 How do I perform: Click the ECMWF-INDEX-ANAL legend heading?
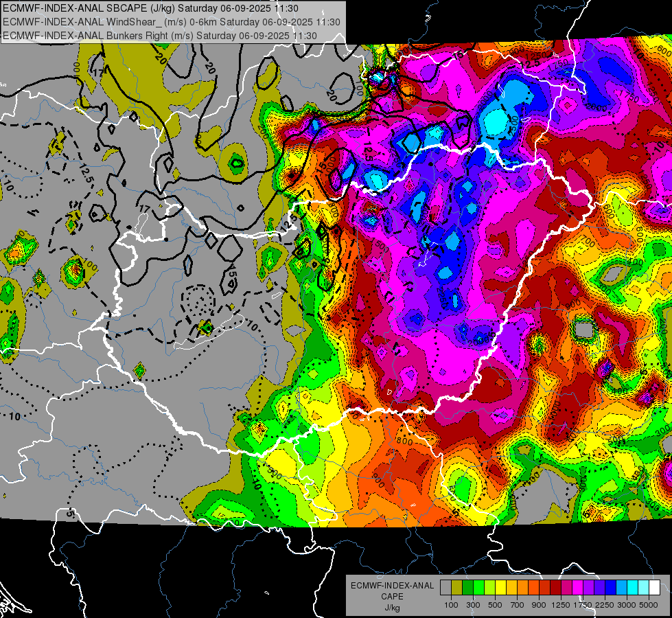393,586
